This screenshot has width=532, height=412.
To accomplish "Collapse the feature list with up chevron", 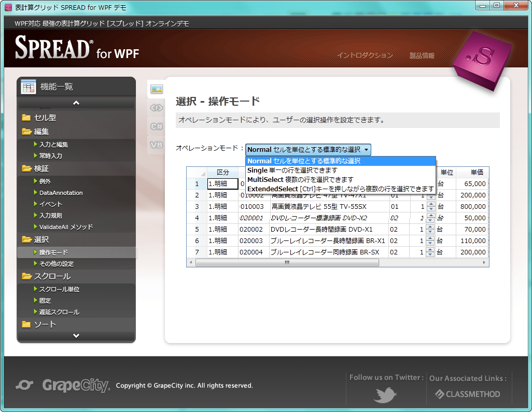I will [76, 102].
